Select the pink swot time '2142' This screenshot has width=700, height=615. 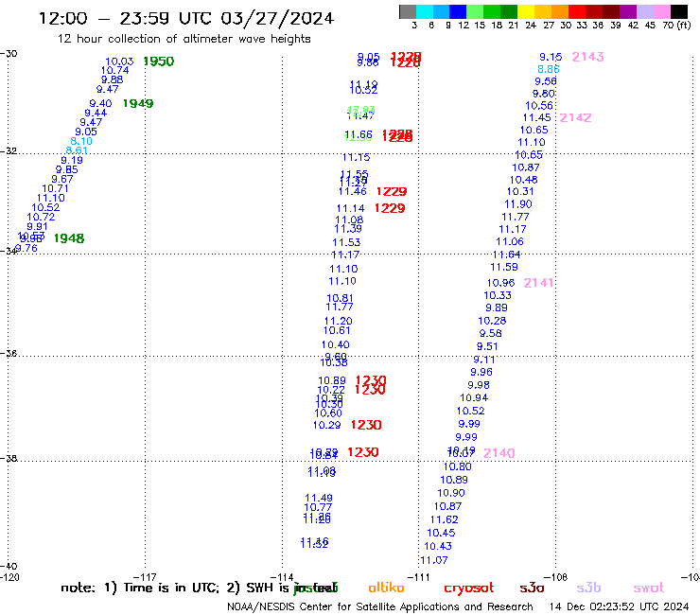575,117
